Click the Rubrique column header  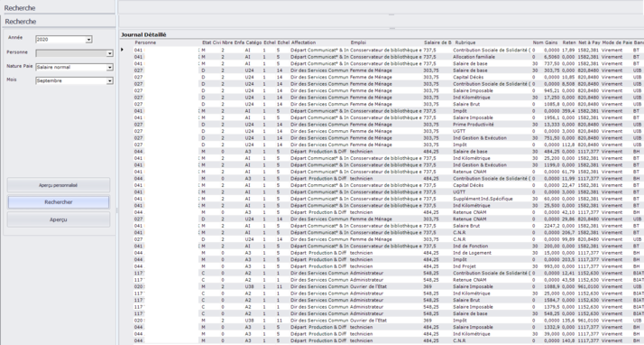[x=465, y=42]
